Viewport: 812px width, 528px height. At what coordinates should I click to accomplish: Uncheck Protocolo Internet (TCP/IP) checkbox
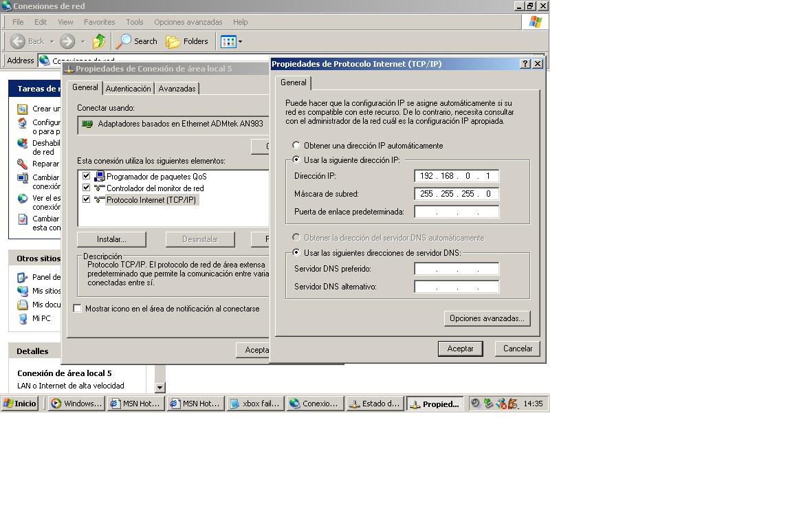tap(87, 199)
